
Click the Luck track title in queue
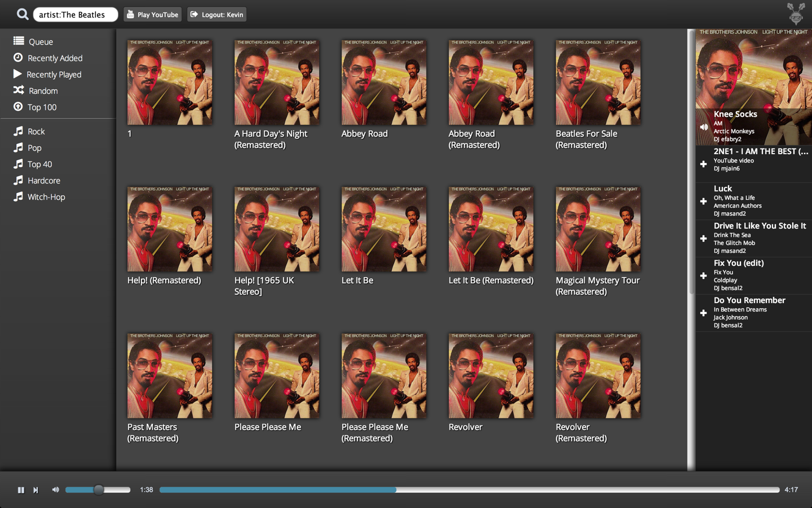click(723, 189)
